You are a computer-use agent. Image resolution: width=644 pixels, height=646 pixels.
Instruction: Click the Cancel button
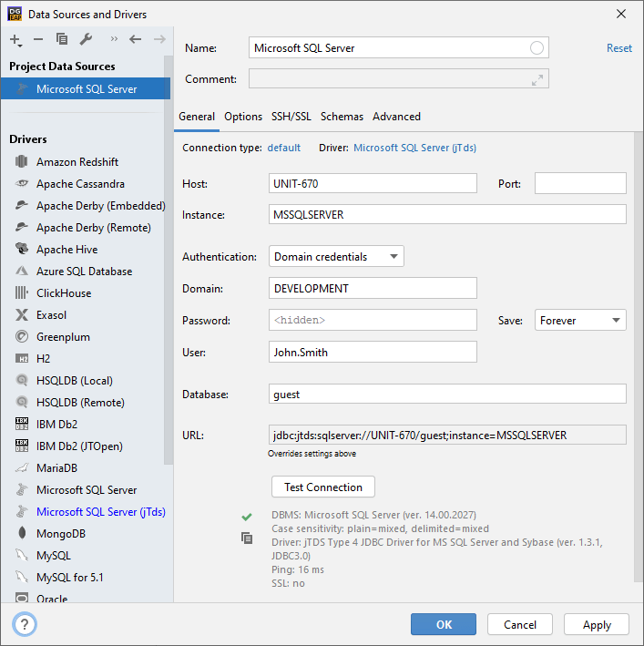[519, 624]
